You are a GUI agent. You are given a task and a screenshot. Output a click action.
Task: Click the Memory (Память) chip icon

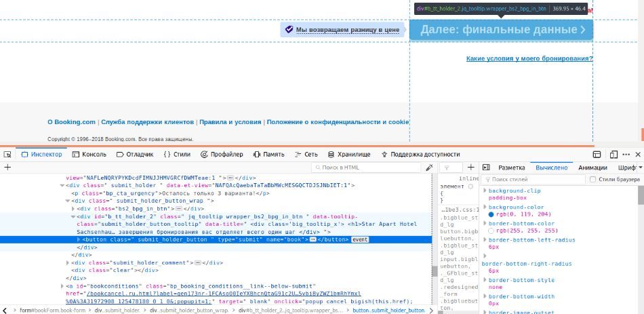257,155
